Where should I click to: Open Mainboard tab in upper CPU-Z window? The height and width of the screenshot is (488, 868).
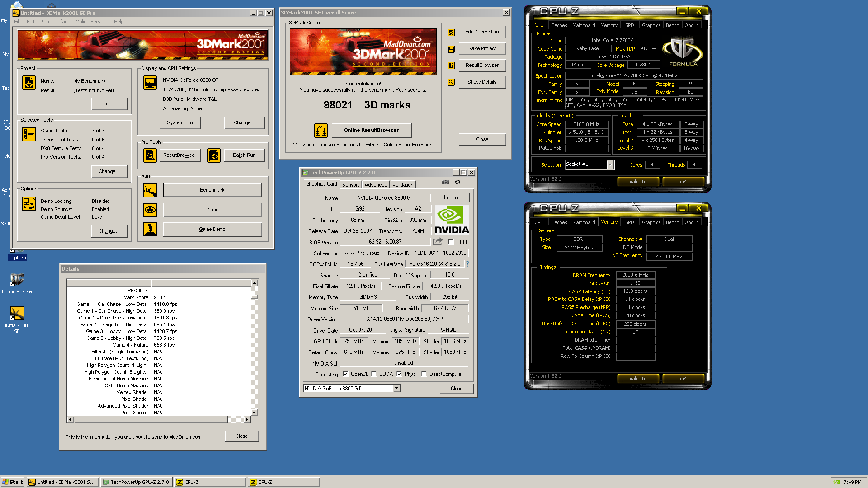pyautogui.click(x=583, y=25)
